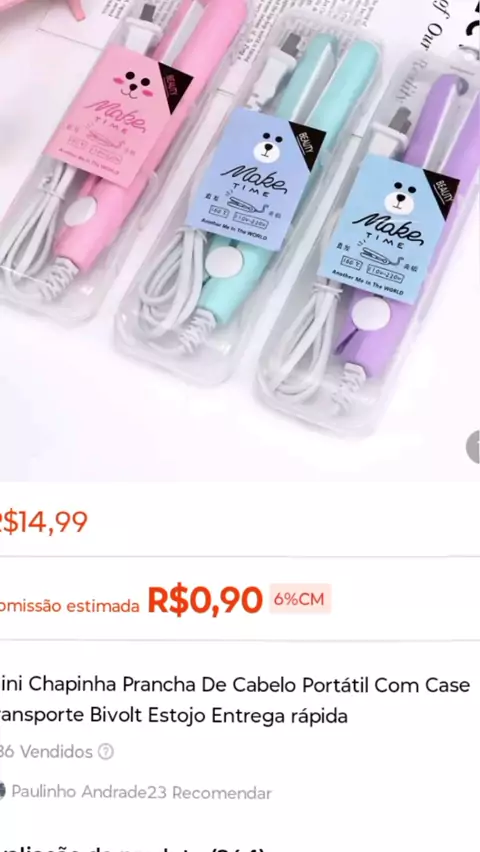
Task: Tap the help icon beside Vendidos
Action: pyautogui.click(x=105, y=752)
